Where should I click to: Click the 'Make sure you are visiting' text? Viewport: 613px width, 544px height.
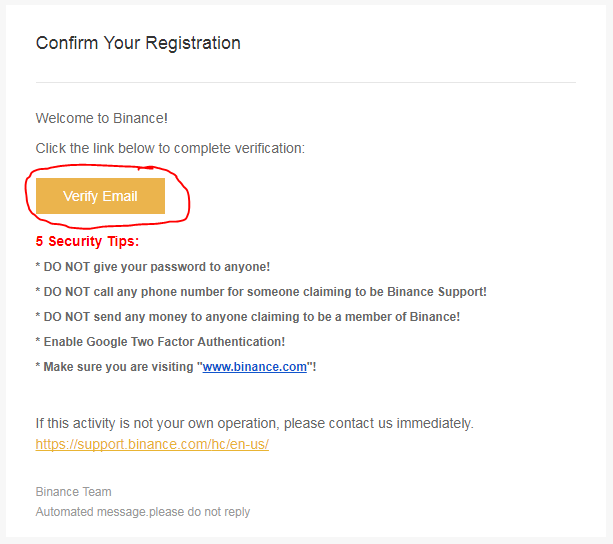[x=118, y=367]
